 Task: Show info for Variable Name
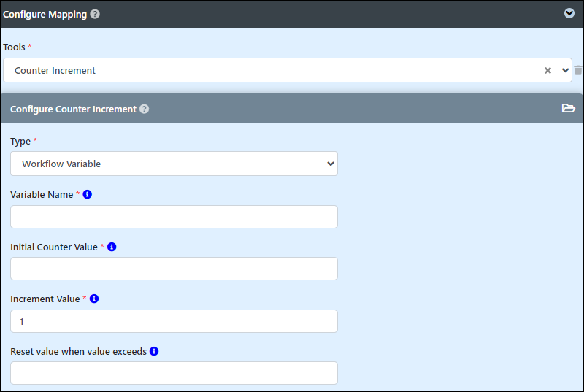pyautogui.click(x=87, y=194)
